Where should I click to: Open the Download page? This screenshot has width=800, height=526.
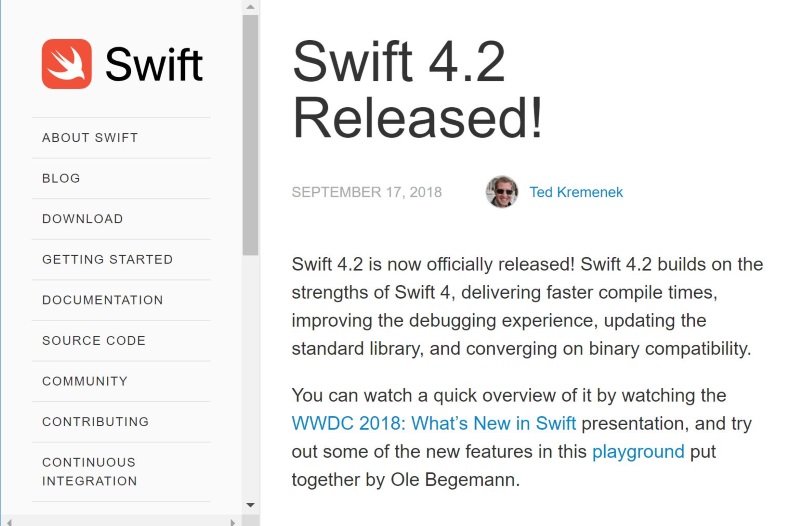click(x=82, y=219)
